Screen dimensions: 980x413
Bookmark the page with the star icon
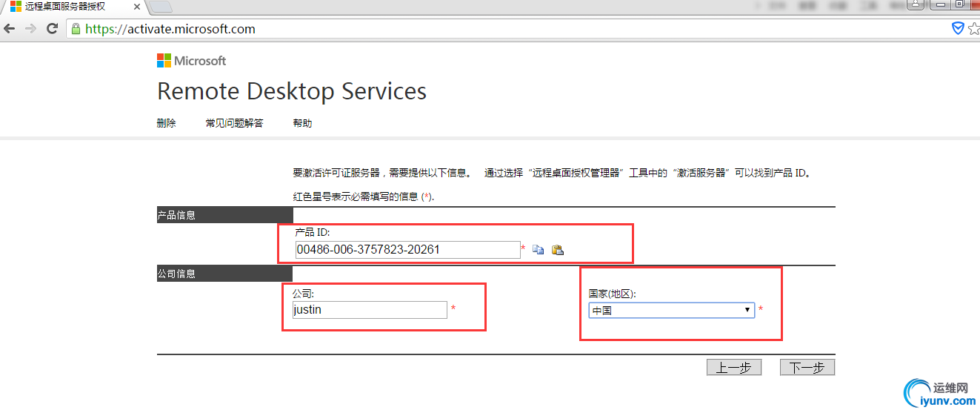point(973,28)
